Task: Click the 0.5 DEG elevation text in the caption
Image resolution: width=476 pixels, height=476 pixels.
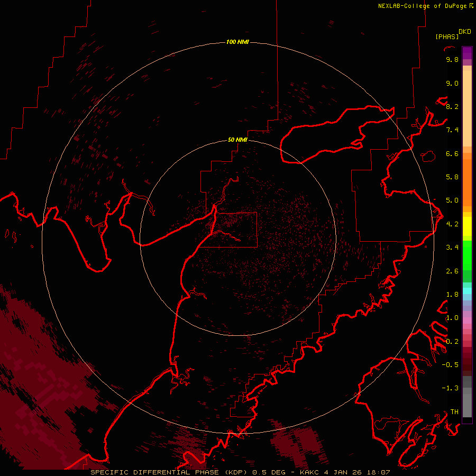Action: [x=269, y=472]
